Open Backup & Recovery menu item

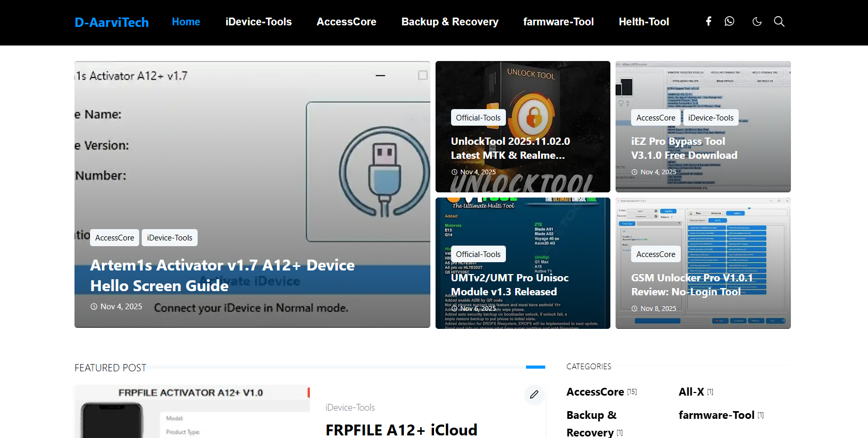click(x=450, y=22)
